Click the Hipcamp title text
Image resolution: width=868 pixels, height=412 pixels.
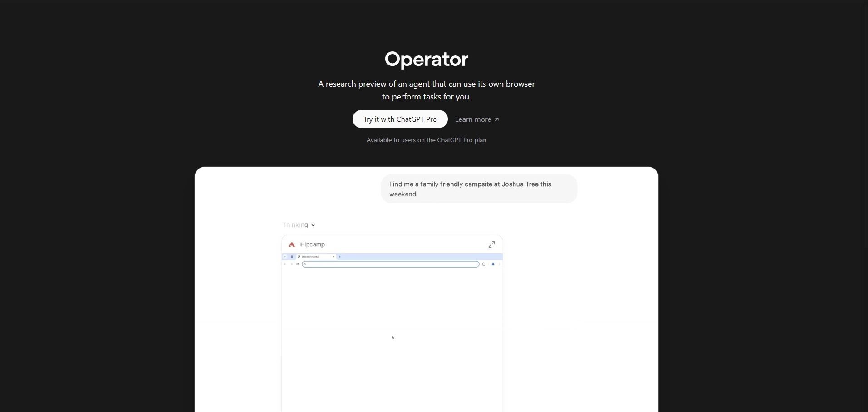click(313, 244)
